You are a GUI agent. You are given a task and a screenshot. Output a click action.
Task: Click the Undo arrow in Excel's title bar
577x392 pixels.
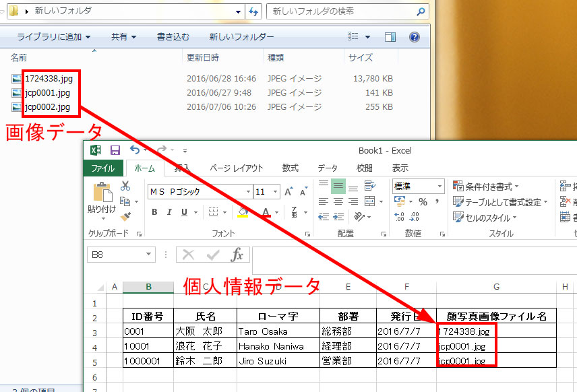coord(135,150)
